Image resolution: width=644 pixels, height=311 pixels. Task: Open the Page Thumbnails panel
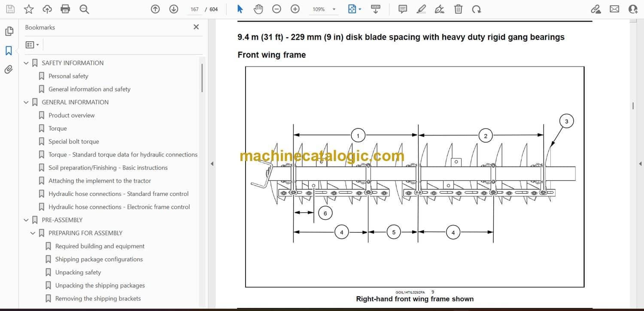9,31
